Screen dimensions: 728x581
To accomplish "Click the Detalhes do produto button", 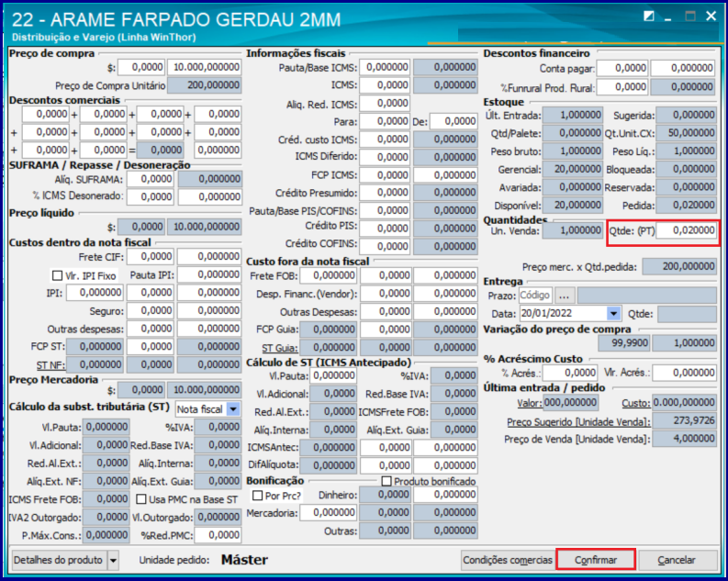I will [x=58, y=560].
